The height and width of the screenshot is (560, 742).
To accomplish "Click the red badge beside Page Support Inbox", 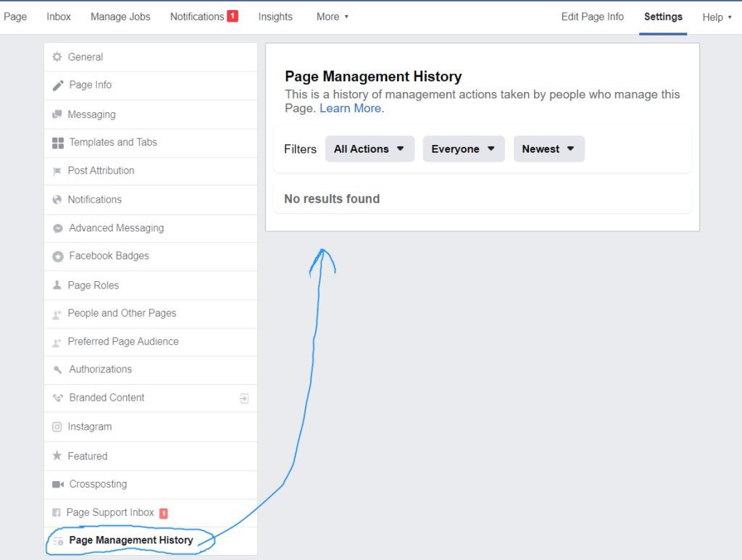I will (x=164, y=513).
